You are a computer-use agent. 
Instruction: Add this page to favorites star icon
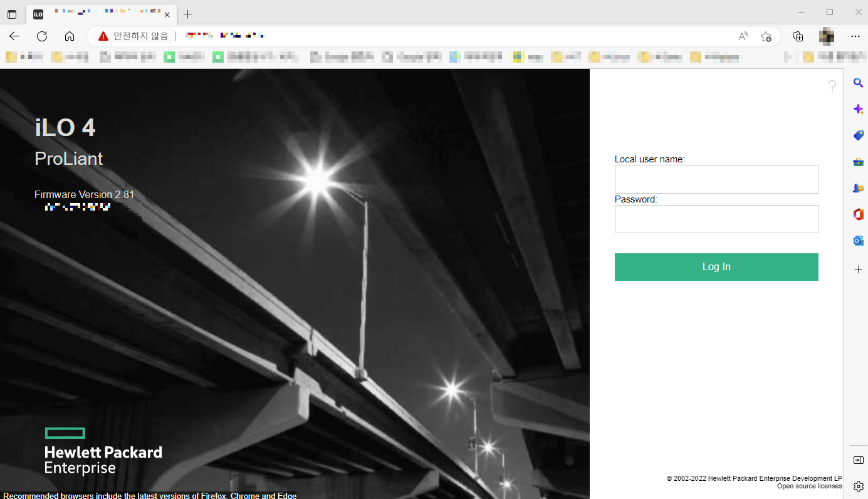click(x=766, y=36)
